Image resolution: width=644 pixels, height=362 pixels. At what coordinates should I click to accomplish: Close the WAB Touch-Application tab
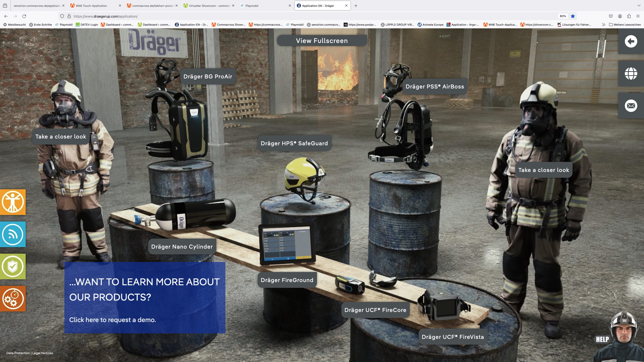pyautogui.click(x=120, y=6)
